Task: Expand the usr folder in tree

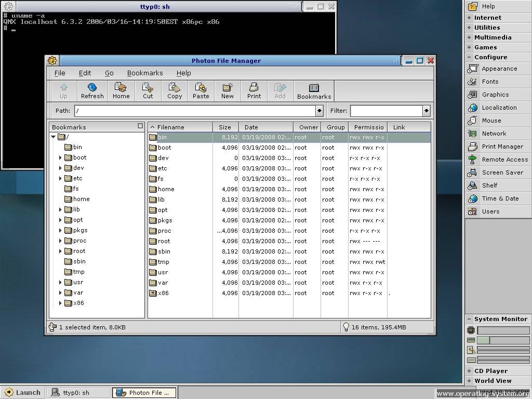Action: point(60,282)
